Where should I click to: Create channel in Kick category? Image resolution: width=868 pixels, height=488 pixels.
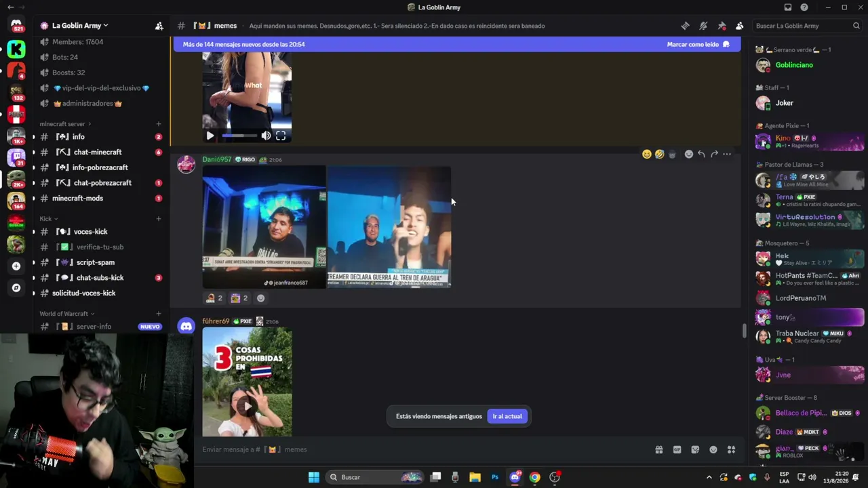click(x=159, y=219)
